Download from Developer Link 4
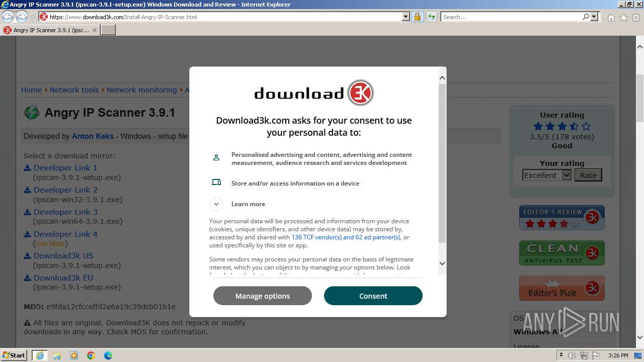Screen dimensions: 644x362 point(65,234)
